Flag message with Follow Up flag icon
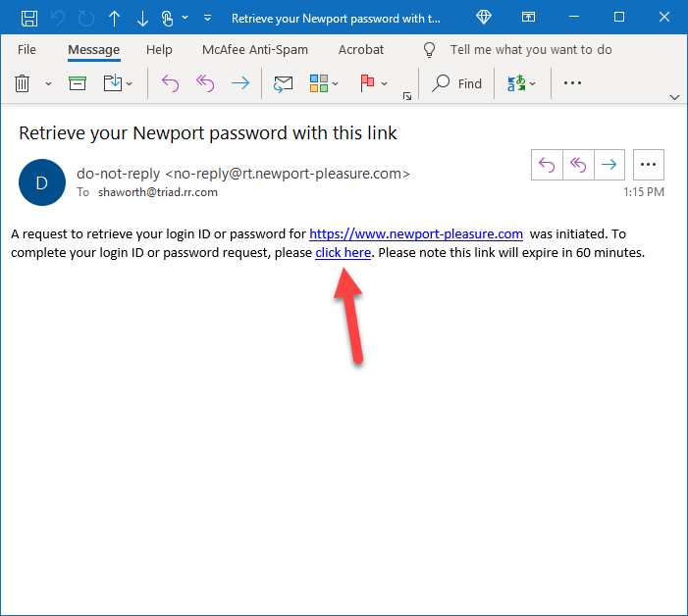 tap(367, 82)
